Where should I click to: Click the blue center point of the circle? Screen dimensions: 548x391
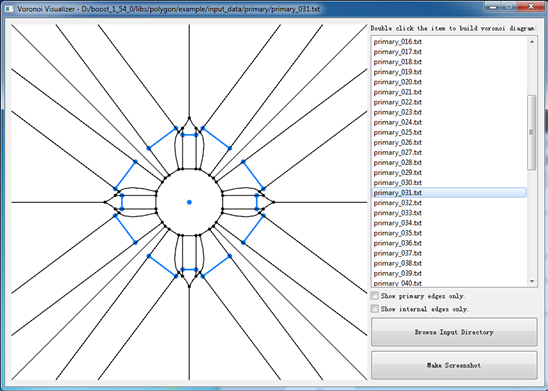click(x=189, y=202)
